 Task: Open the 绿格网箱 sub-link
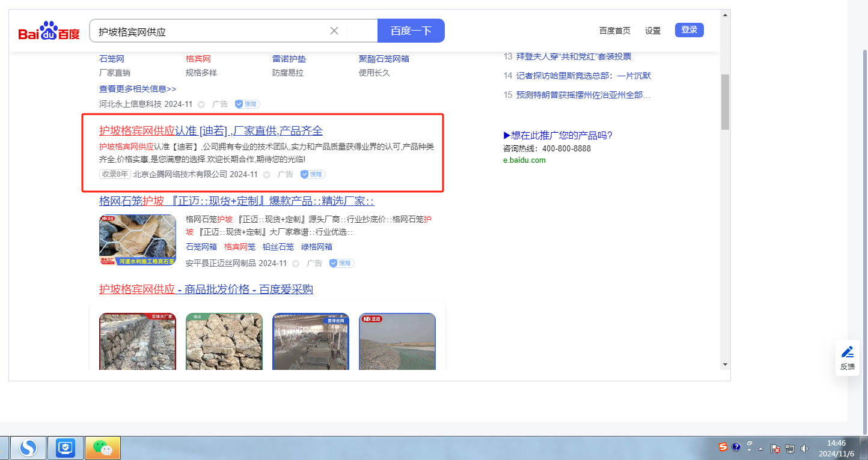[317, 247]
